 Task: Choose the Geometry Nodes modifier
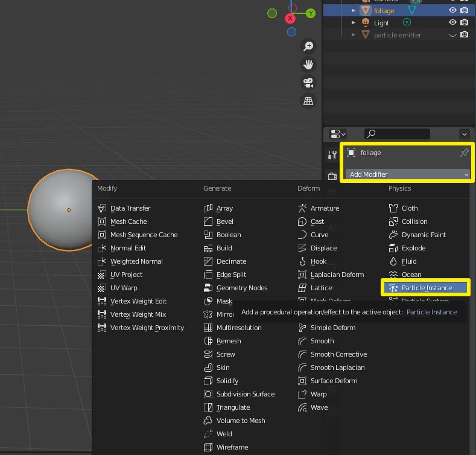[x=235, y=288]
